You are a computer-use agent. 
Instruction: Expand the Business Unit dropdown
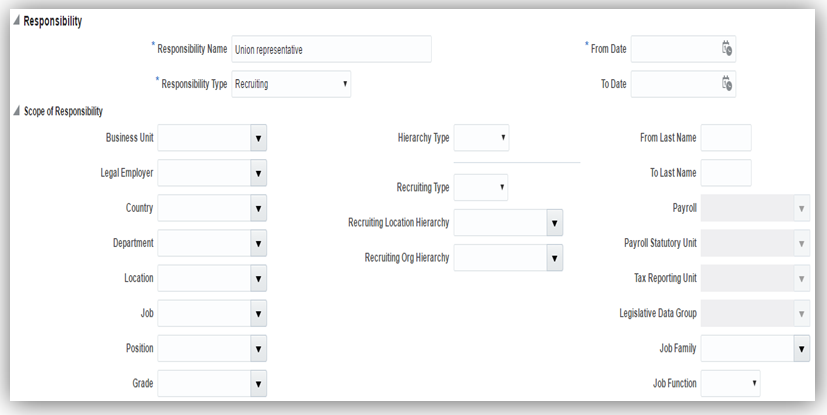tap(257, 138)
